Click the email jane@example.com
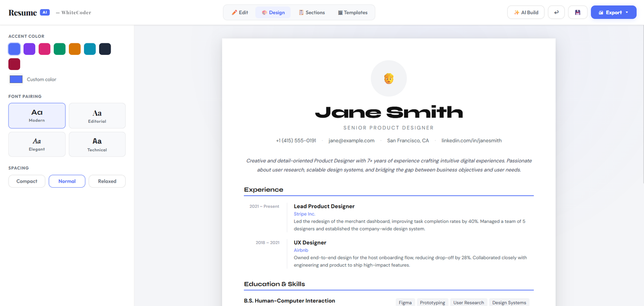The height and width of the screenshot is (306, 644). click(352, 140)
